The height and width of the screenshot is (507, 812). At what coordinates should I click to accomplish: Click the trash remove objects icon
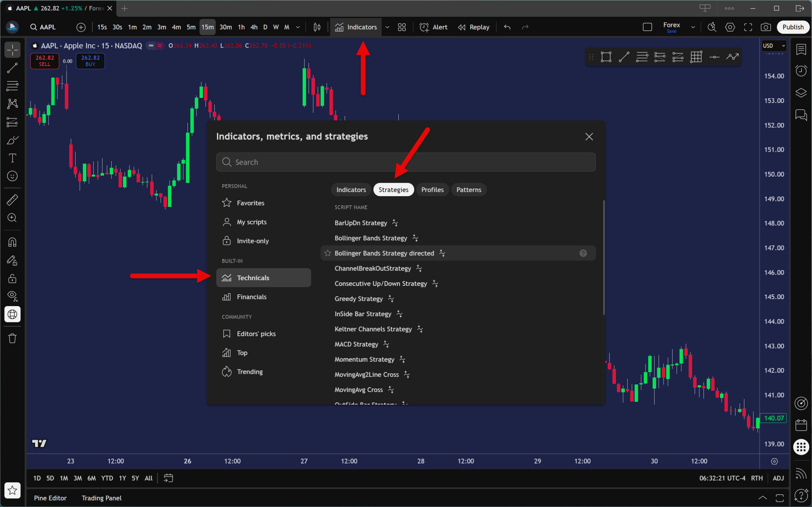point(12,338)
